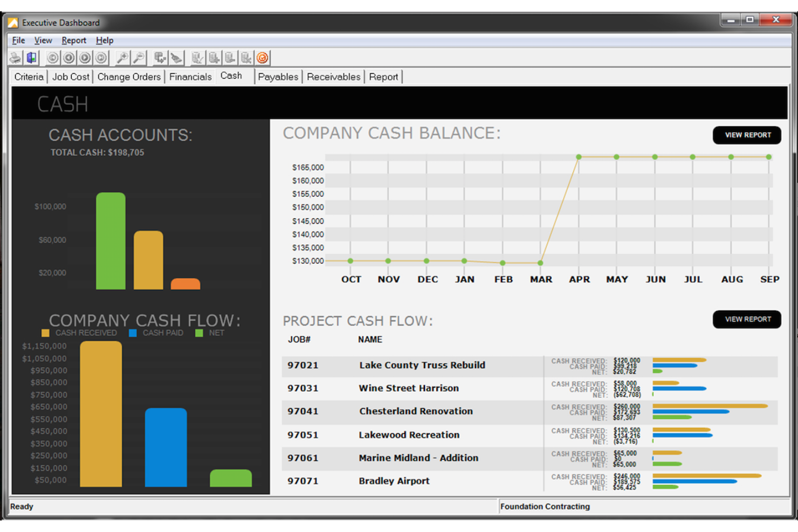798x532 pixels.
Task: Switch to the Financials tab
Action: [x=190, y=77]
